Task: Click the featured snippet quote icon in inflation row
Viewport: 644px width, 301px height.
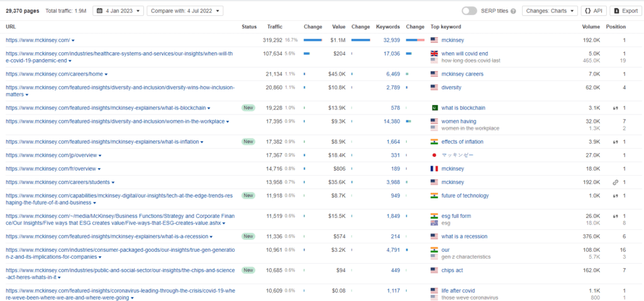Action: tap(615, 142)
